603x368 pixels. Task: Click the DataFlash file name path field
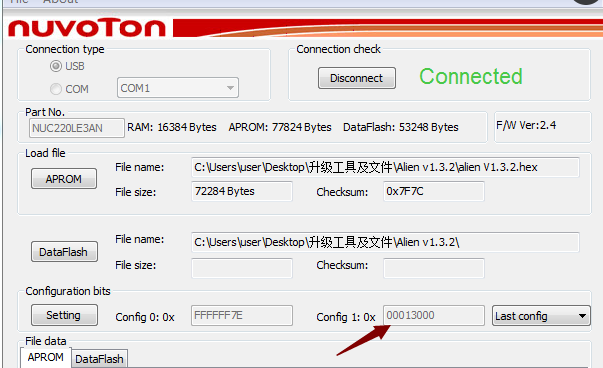point(385,242)
